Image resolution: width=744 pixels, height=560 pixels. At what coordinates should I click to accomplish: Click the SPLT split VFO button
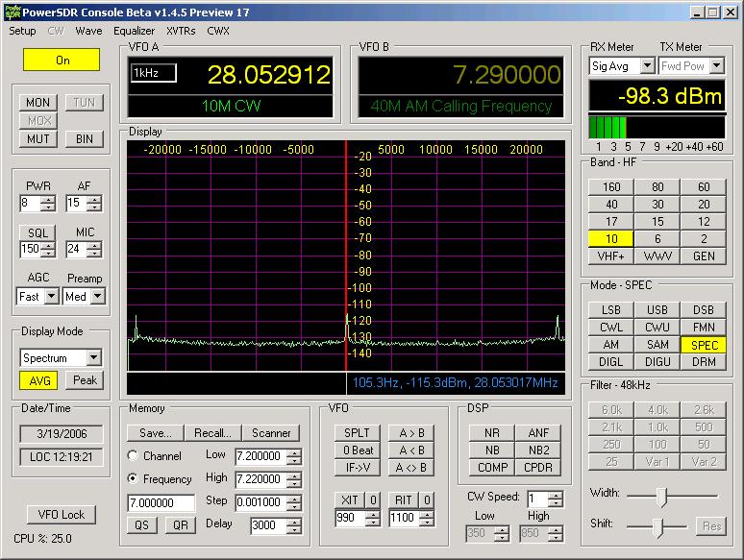click(x=358, y=433)
